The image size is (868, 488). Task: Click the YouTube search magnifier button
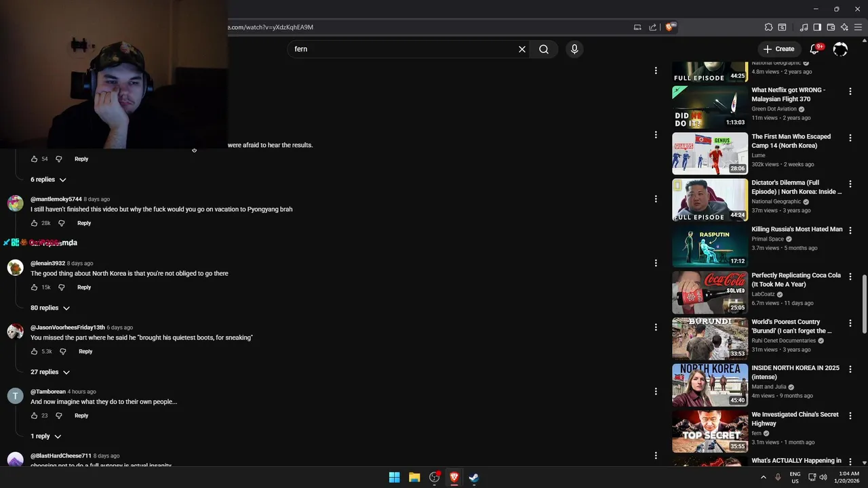click(544, 49)
